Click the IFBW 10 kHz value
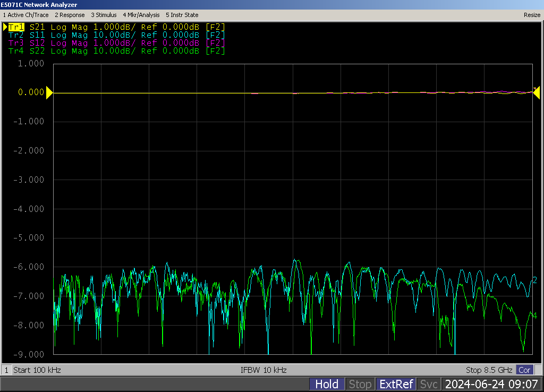Screen dimensions: 544x392 [x=263, y=370]
